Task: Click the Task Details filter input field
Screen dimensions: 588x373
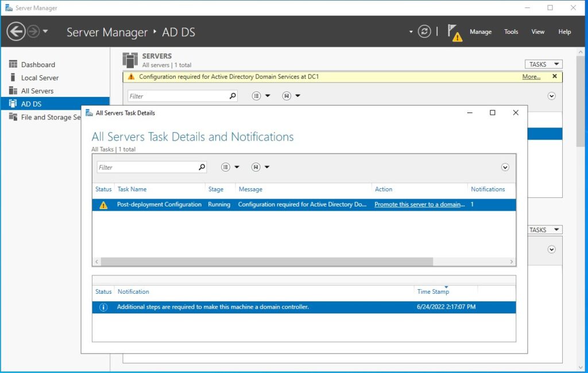Action: tap(147, 167)
